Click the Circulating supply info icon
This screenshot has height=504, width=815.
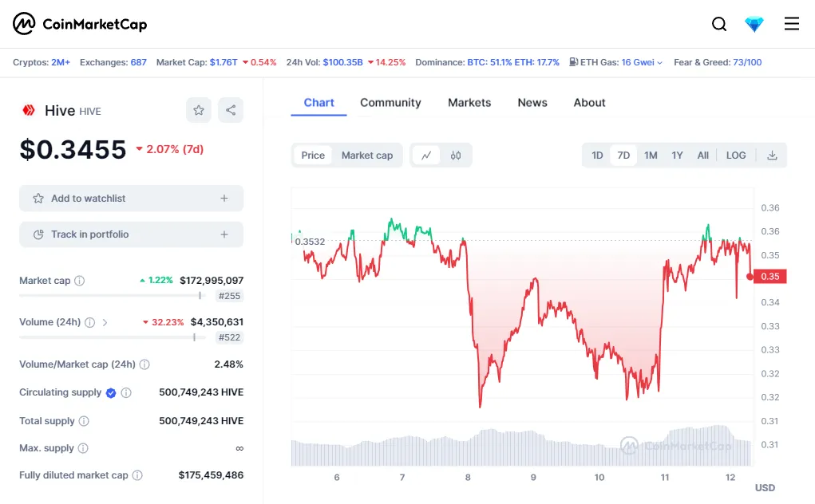tap(126, 392)
